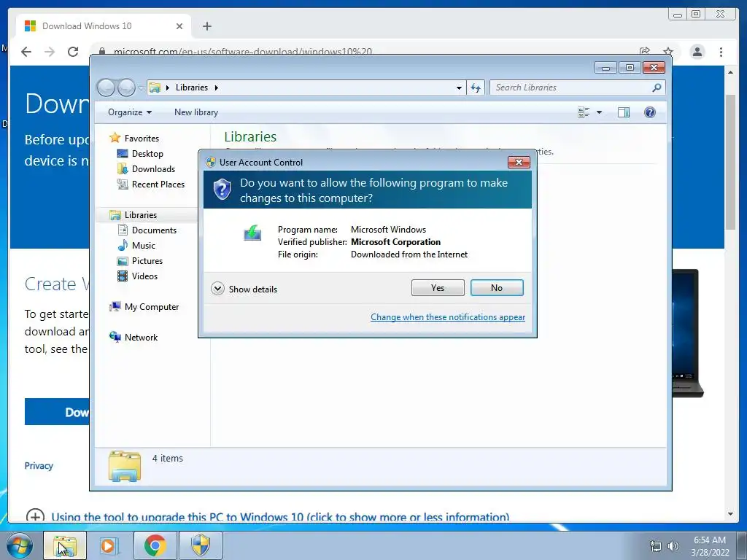
Task: Open Music library in navigation pane
Action: point(144,246)
